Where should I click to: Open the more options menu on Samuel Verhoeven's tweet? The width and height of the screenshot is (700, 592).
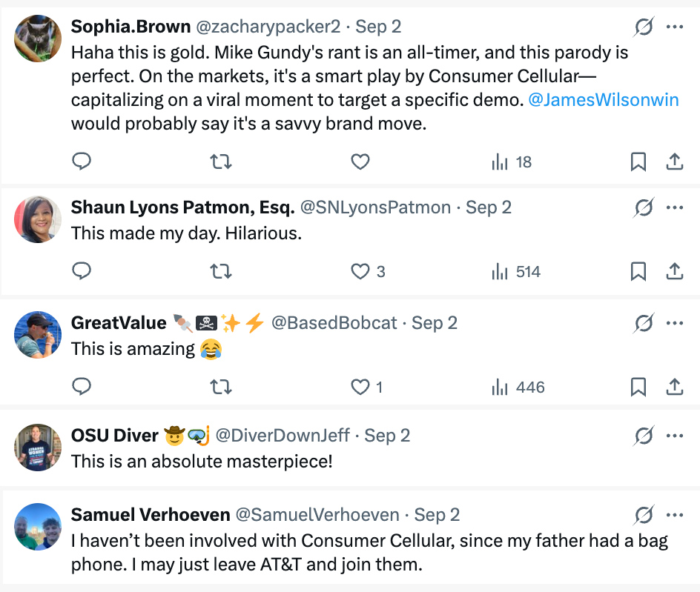(x=675, y=514)
